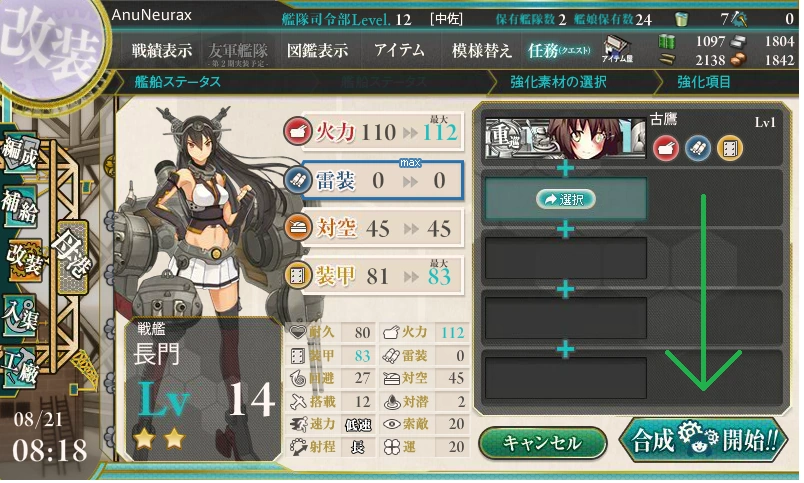The width and height of the screenshot is (804, 483).
Task: Open the 入渠 (docking) side icon
Action: coord(20,315)
